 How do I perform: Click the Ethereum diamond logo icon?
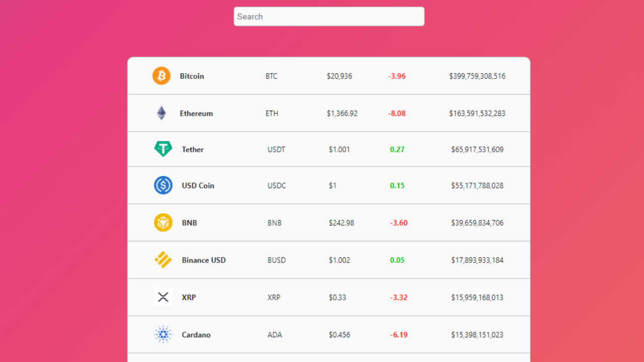tap(161, 113)
